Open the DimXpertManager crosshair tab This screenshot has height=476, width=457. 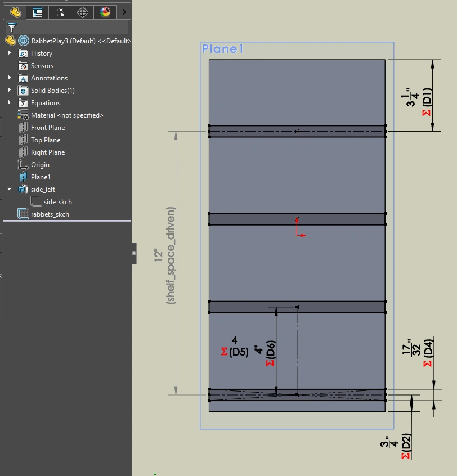pyautogui.click(x=83, y=12)
